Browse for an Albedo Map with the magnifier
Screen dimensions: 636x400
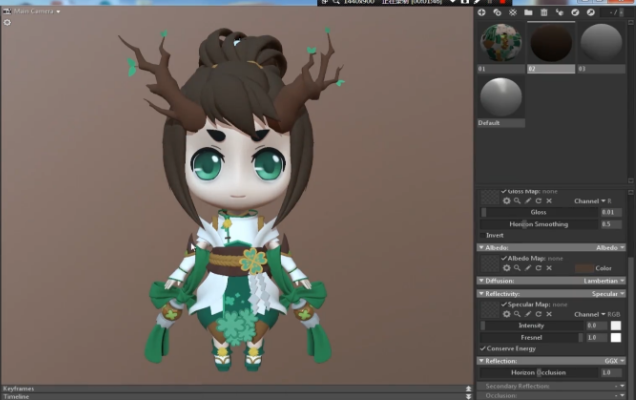pyautogui.click(x=517, y=268)
